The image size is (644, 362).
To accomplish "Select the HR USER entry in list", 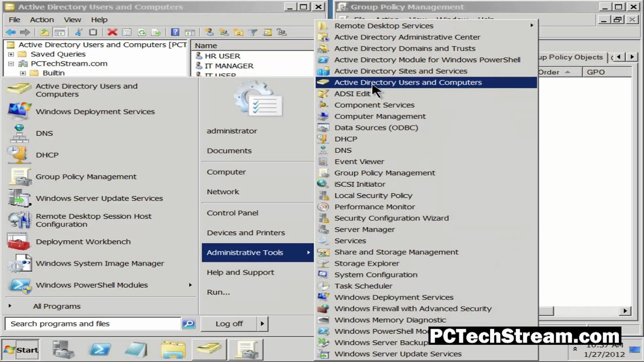I will click(222, 56).
